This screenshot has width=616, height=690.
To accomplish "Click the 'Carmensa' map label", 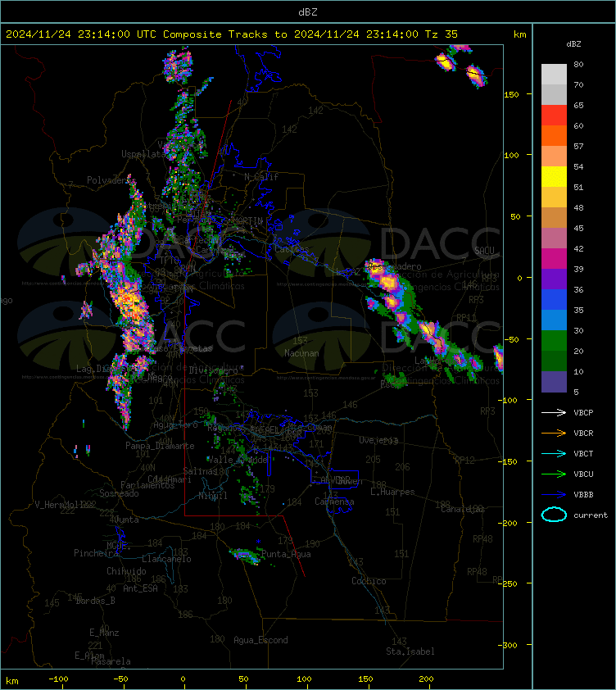I will [x=334, y=502].
